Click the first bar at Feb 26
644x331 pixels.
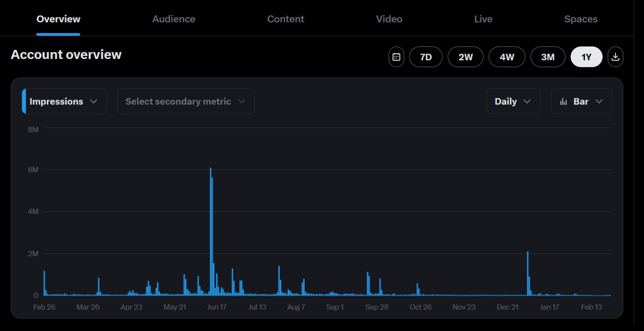click(44, 283)
